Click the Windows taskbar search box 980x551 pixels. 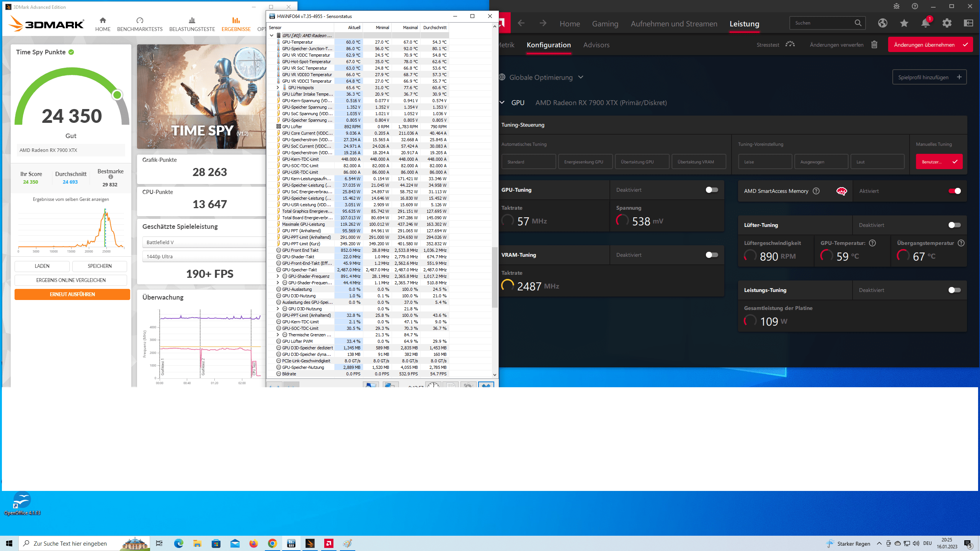[84, 543]
